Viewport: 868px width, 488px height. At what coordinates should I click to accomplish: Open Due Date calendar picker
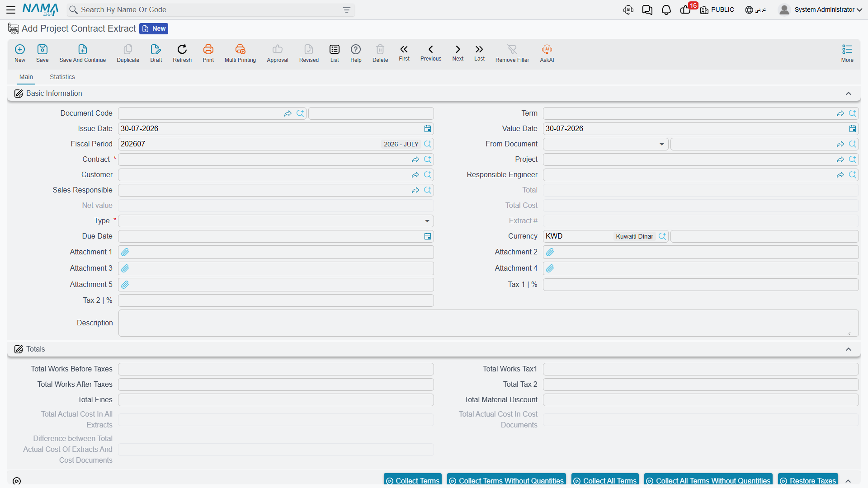pyautogui.click(x=428, y=236)
